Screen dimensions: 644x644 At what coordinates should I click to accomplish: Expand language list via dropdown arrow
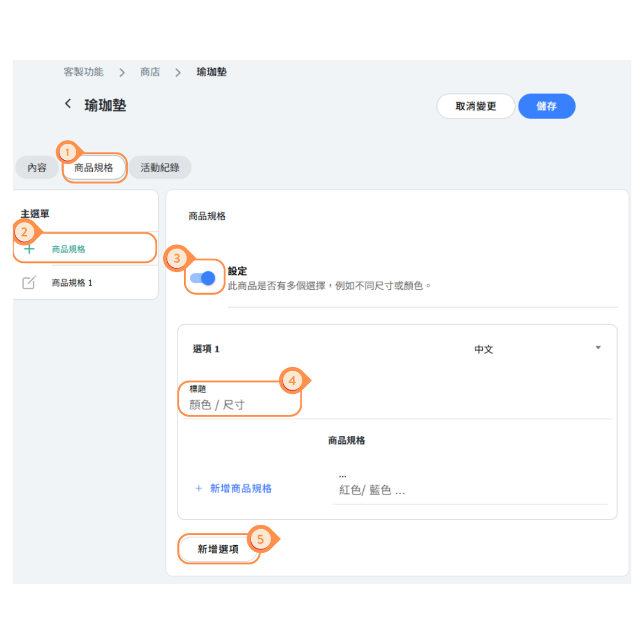[x=598, y=348]
